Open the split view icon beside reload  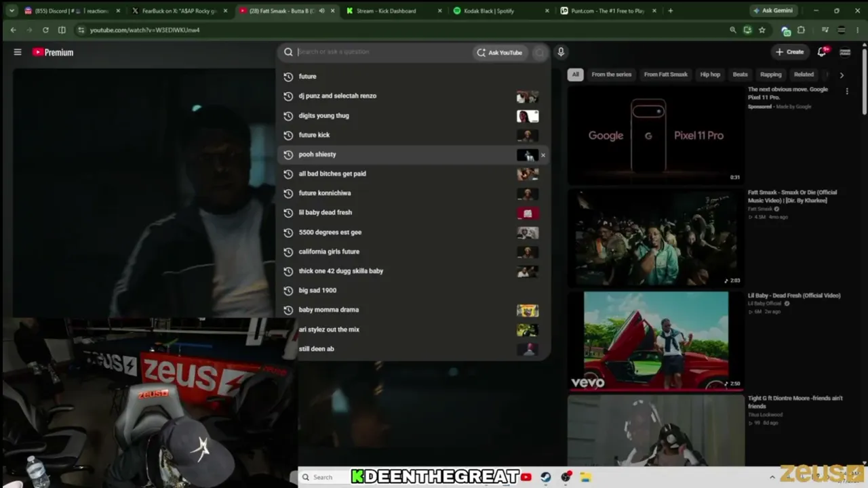click(62, 30)
